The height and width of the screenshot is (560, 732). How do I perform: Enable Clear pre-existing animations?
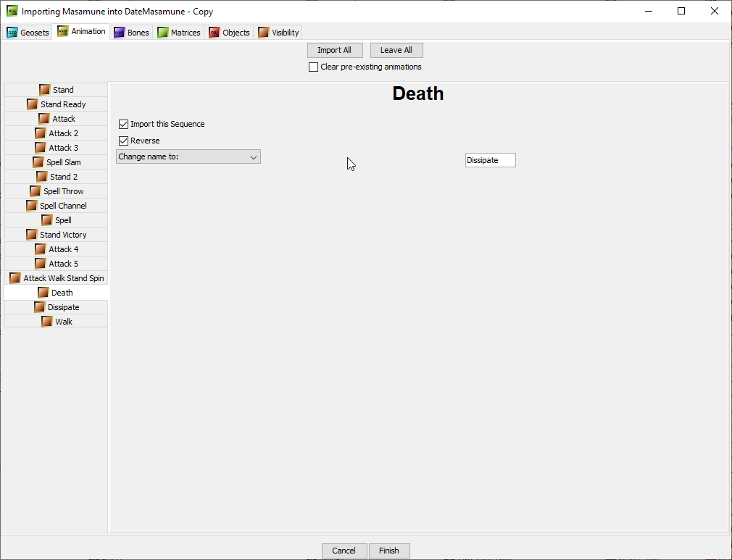(x=314, y=67)
